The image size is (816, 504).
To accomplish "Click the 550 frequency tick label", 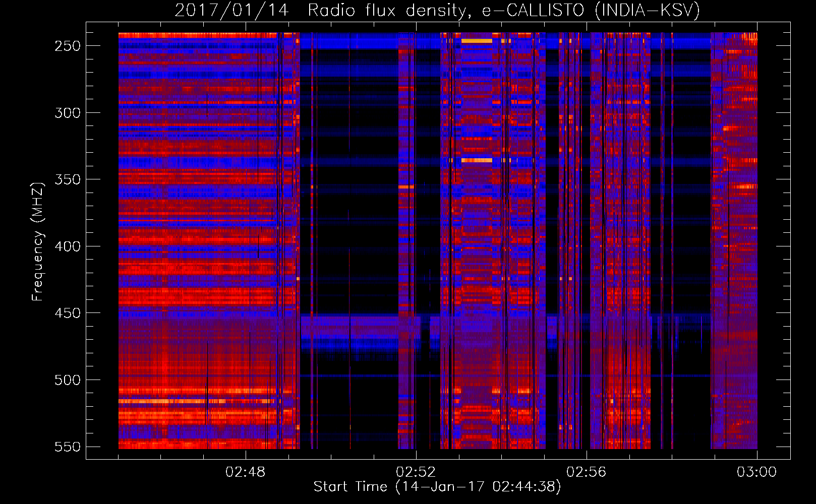I will [x=68, y=447].
